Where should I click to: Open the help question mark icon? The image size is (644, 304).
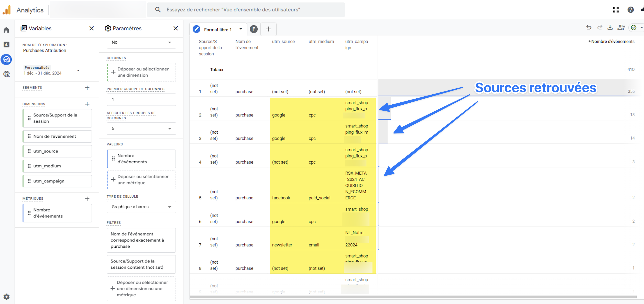tap(631, 10)
